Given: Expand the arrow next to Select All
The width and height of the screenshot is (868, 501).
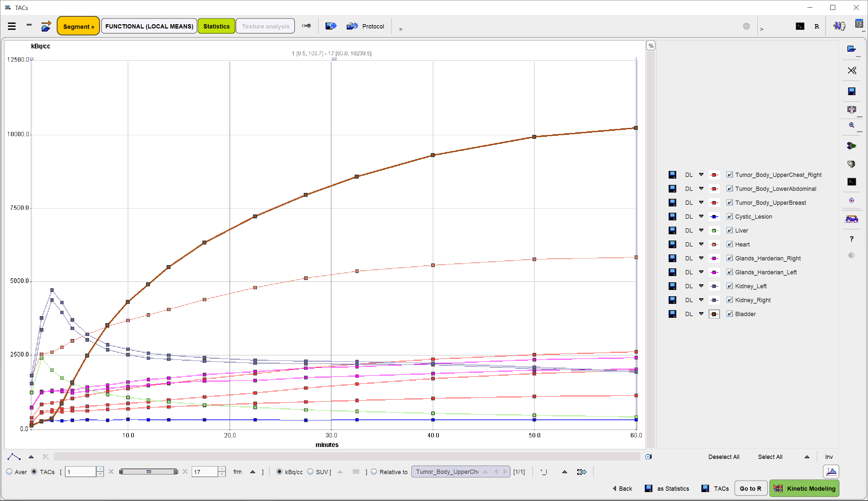Looking at the screenshot, I should point(807,457).
